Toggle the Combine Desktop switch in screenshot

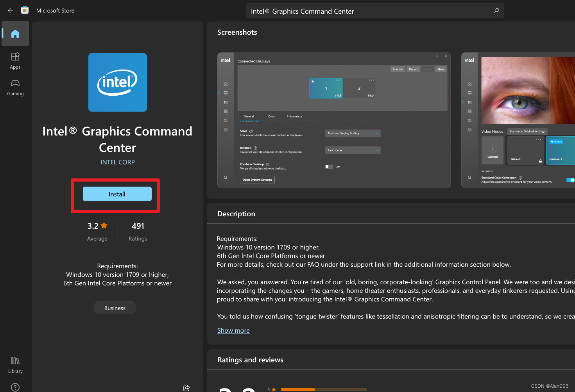329,167
